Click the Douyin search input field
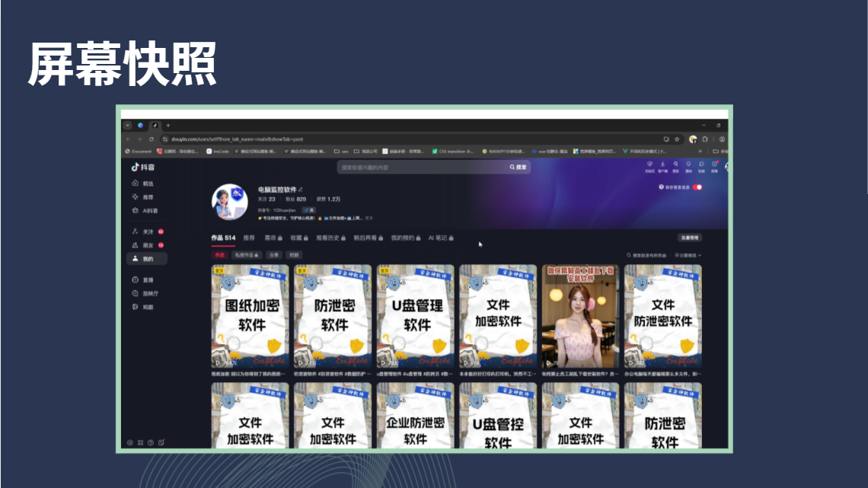Viewport: 868px width, 488px height. 423,167
